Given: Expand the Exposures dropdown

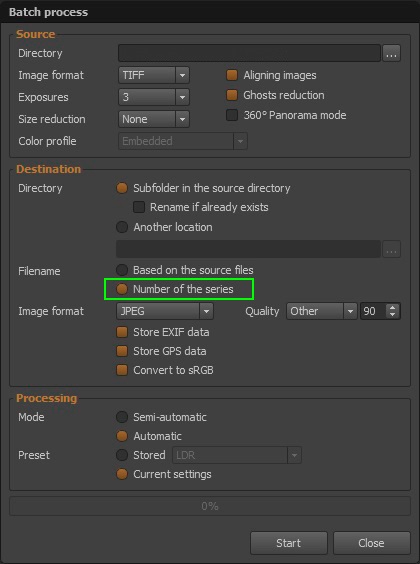Looking at the screenshot, I should (154, 97).
